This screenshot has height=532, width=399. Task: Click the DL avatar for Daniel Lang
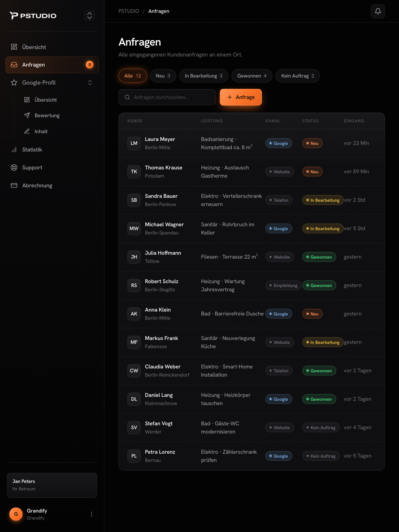[134, 399]
